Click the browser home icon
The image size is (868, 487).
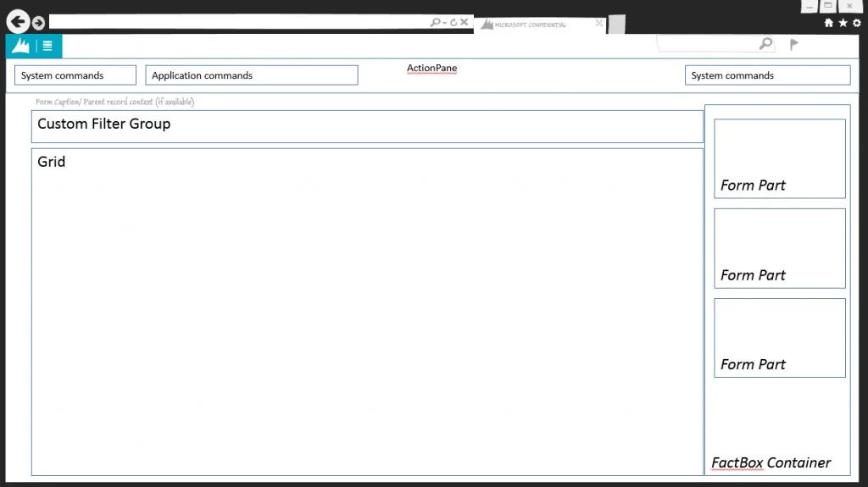[829, 23]
